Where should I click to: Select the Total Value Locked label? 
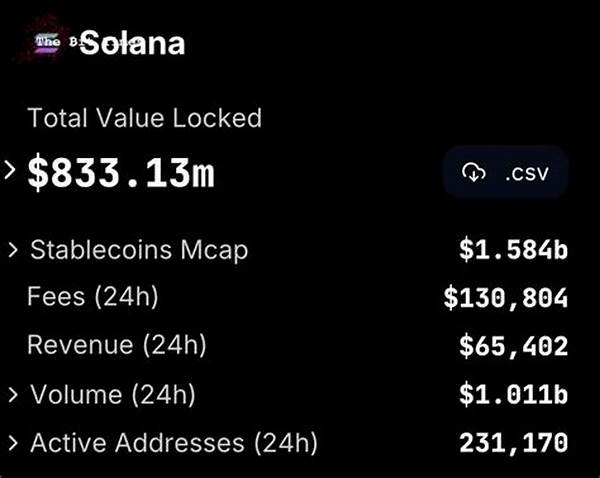point(145,118)
